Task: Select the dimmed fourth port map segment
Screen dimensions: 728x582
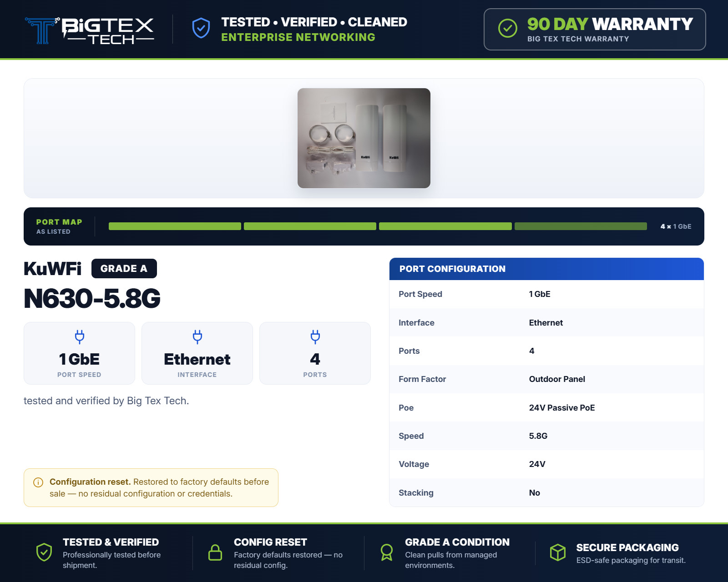Action: pos(581,226)
